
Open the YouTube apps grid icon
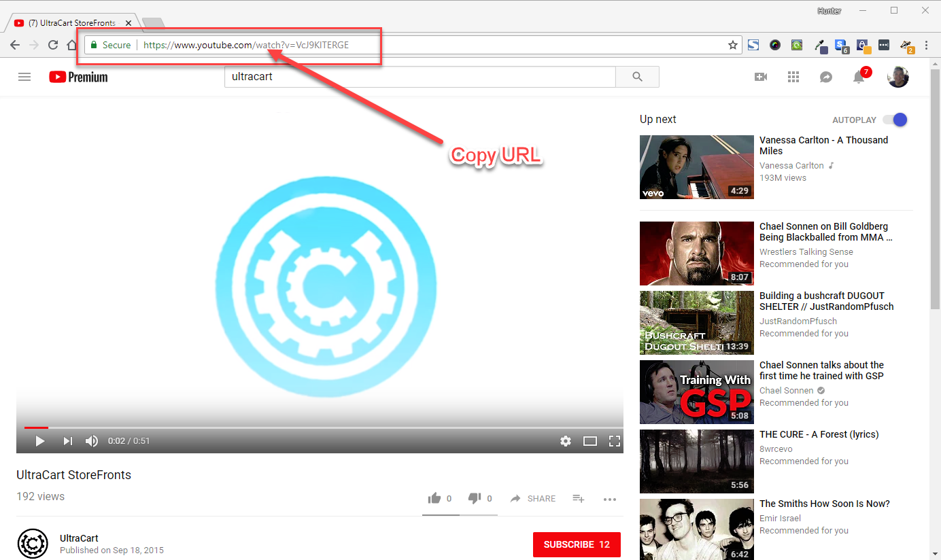pyautogui.click(x=793, y=77)
